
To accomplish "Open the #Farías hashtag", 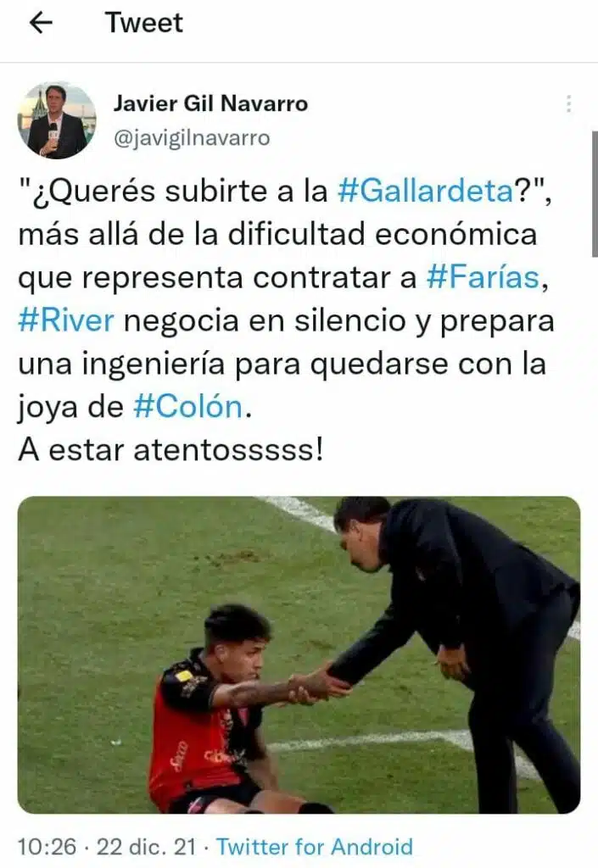I will pyautogui.click(x=483, y=277).
